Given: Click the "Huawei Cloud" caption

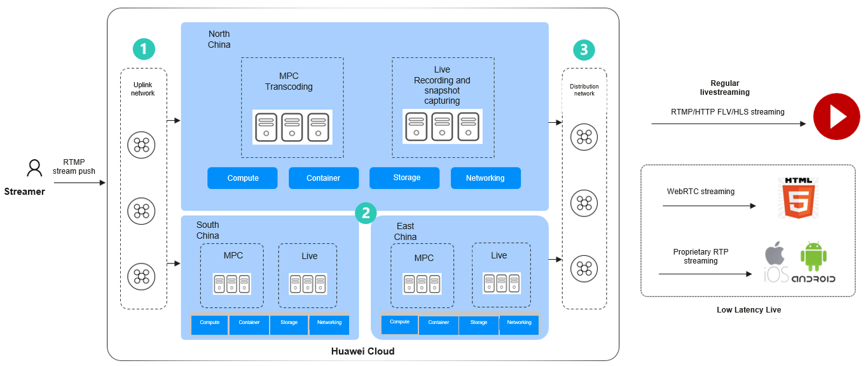Looking at the screenshot, I should [362, 351].
